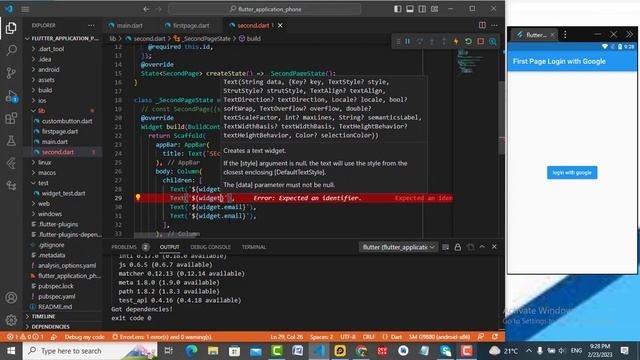The height and width of the screenshot is (360, 640).
Task: Open editor more actions menu
Action: [x=494, y=25]
